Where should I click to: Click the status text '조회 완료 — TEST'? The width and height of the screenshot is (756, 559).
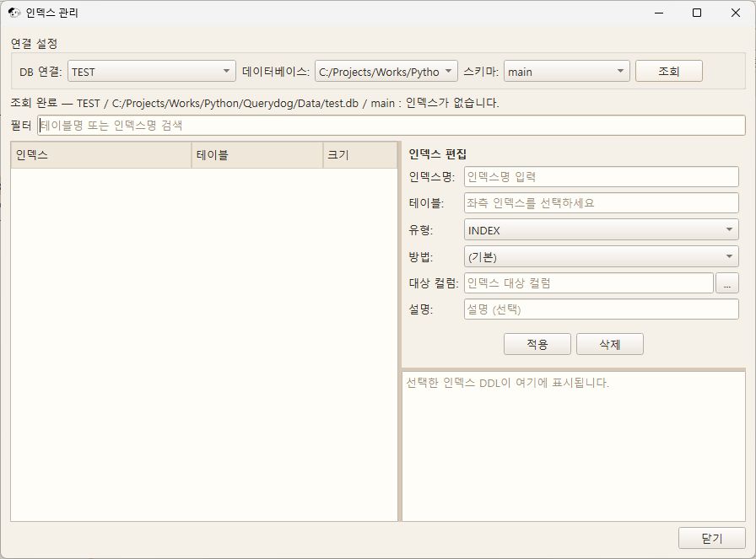(55, 103)
